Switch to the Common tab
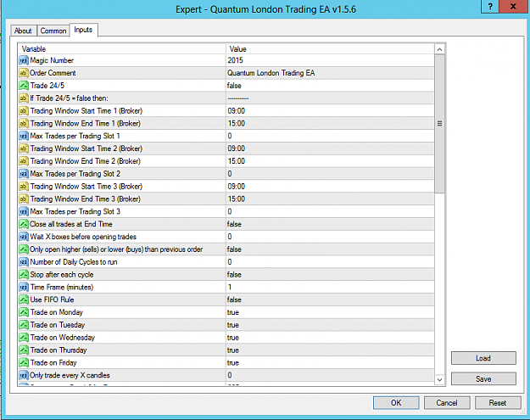The height and width of the screenshot is (420, 530). 53,31
